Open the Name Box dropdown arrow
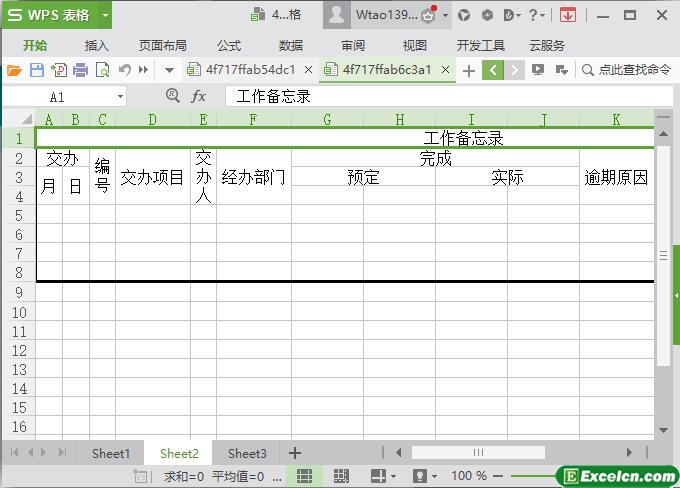This screenshot has width=680, height=488. 121,97
